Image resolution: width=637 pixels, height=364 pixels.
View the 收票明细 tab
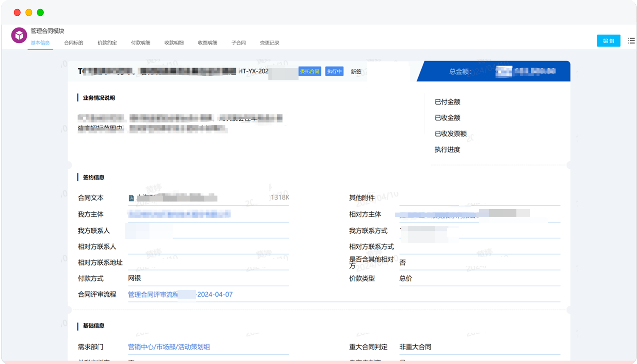208,43
